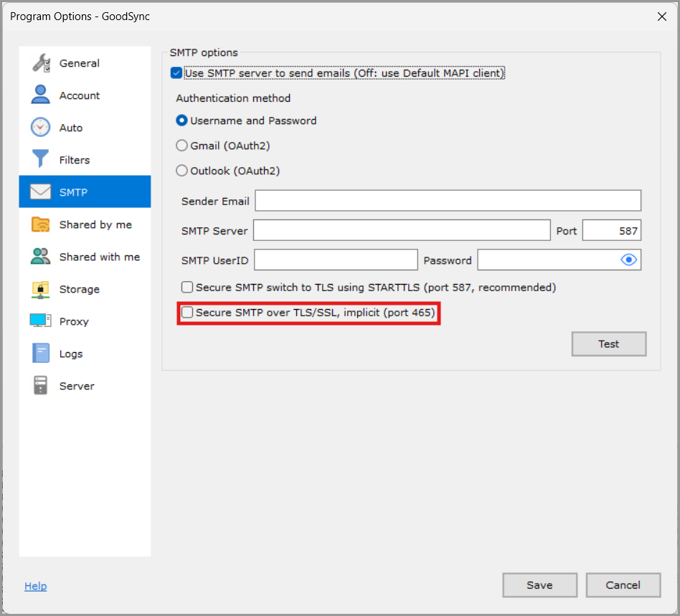Open the Help link
This screenshot has height=616, width=680.
(36, 586)
